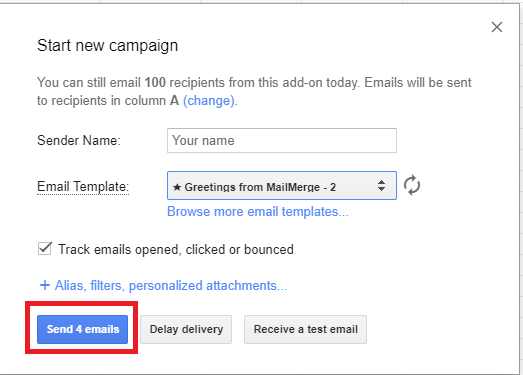Screen dimensions: 523x375
Task: Click the Start new campaign heading
Action: coord(107,46)
